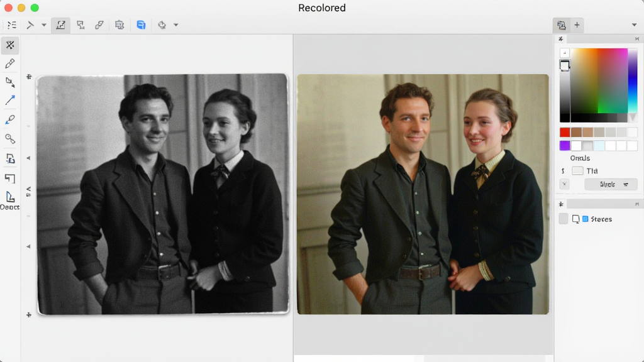Click the small square button above the foreground color box
Image resolution: width=644 pixels, height=362 pixels.
[x=565, y=53]
